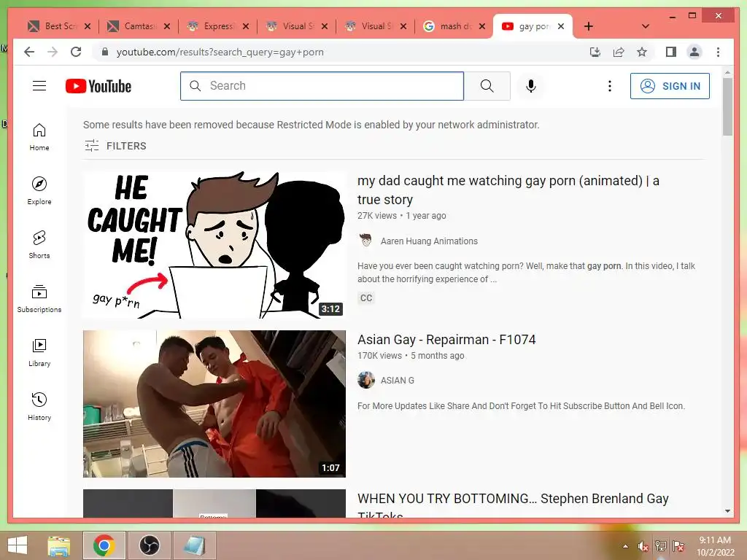
Task: Open Library in the sidebar
Action: pyautogui.click(x=39, y=352)
